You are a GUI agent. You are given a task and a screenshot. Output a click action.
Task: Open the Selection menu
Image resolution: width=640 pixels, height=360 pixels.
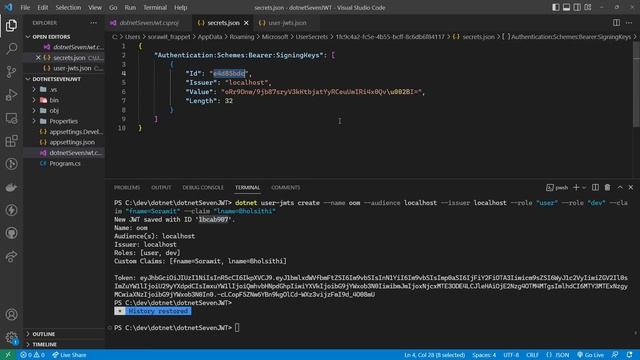click(68, 7)
